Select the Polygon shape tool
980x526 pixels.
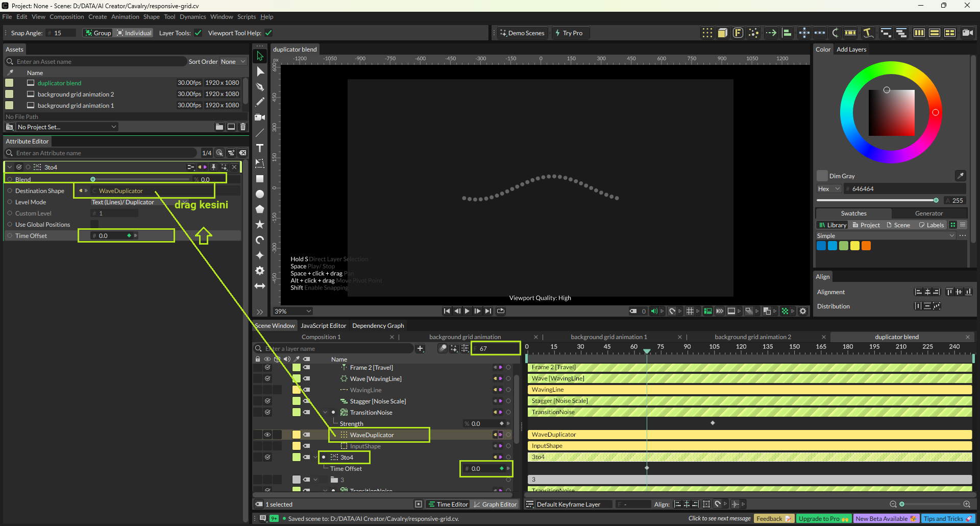[260, 209]
